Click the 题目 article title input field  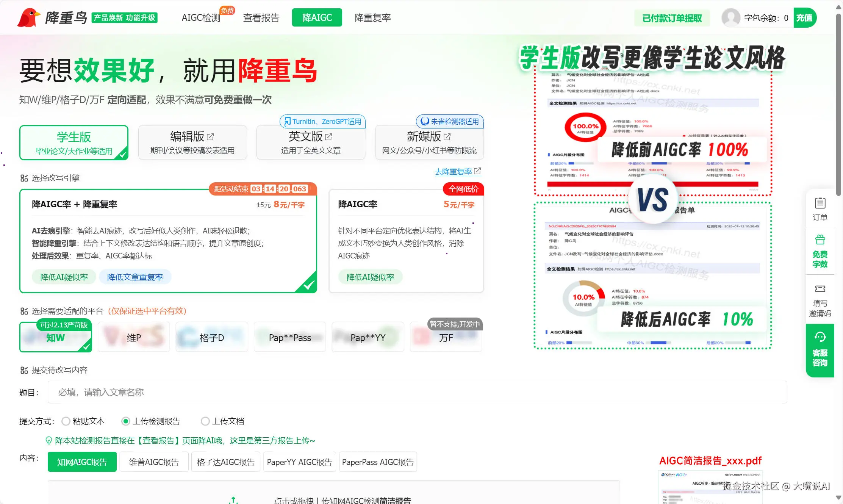[417, 392]
